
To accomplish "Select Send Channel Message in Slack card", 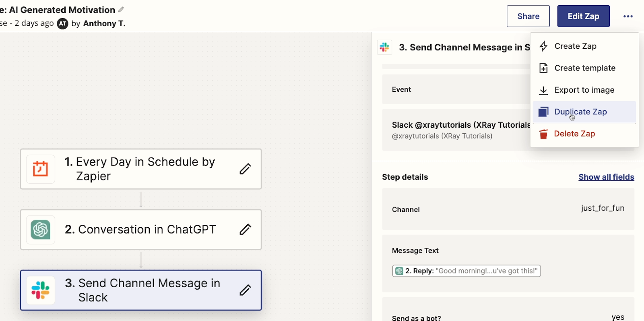I will pyautogui.click(x=141, y=290).
